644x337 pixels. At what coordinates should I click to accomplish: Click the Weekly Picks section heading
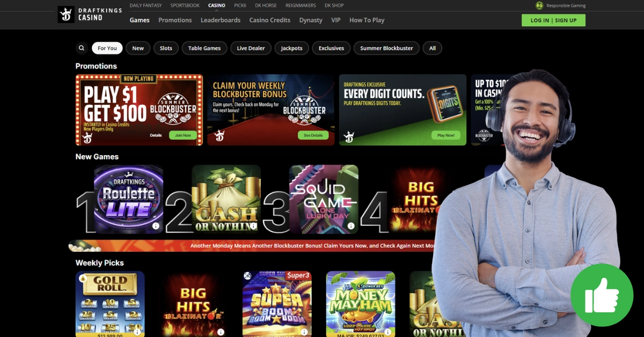[x=100, y=263]
